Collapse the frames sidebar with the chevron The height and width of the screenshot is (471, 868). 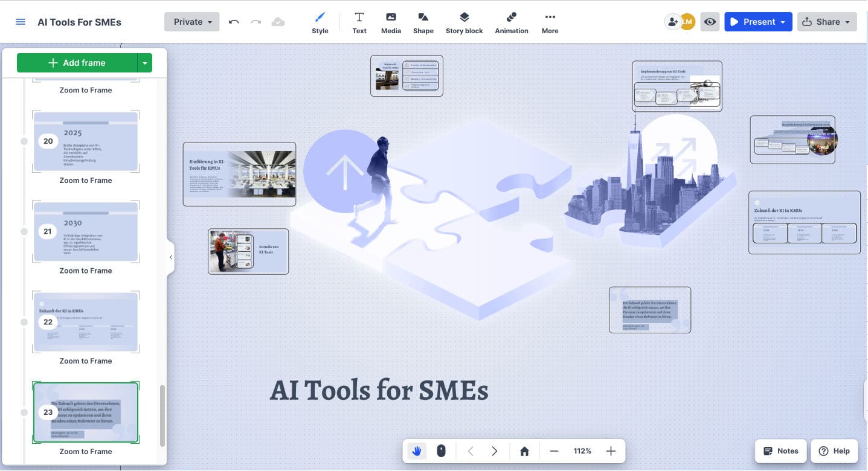click(171, 257)
